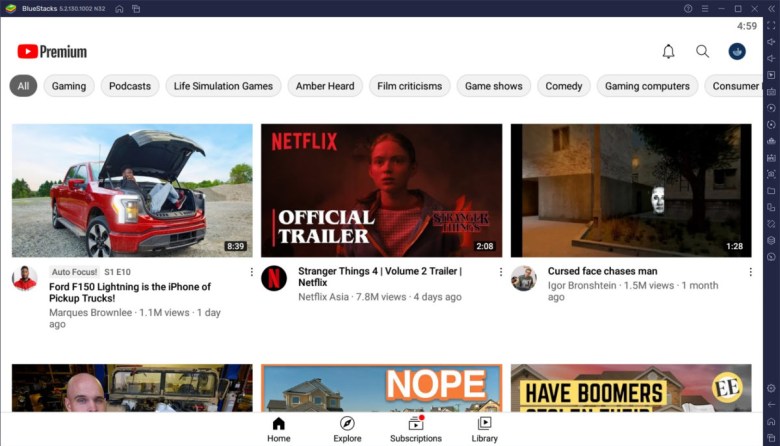This screenshot has height=446, width=780.
Task: Open Stranger Things 4 Volume 2 title
Action: pos(380,276)
